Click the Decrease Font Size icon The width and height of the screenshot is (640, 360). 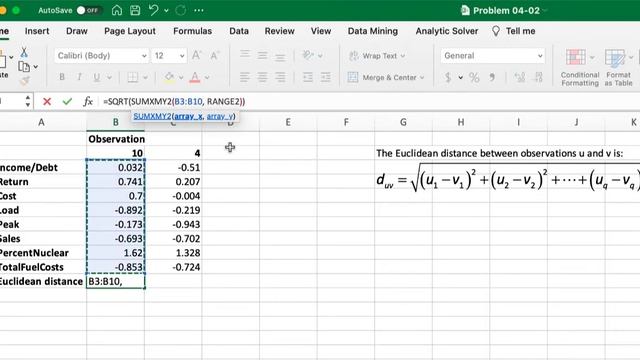pyautogui.click(x=214, y=56)
